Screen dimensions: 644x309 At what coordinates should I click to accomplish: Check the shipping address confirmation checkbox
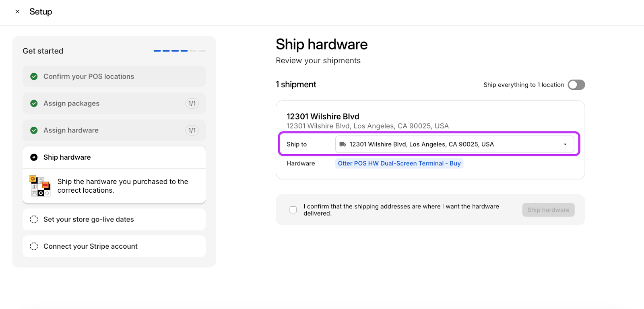(x=293, y=210)
